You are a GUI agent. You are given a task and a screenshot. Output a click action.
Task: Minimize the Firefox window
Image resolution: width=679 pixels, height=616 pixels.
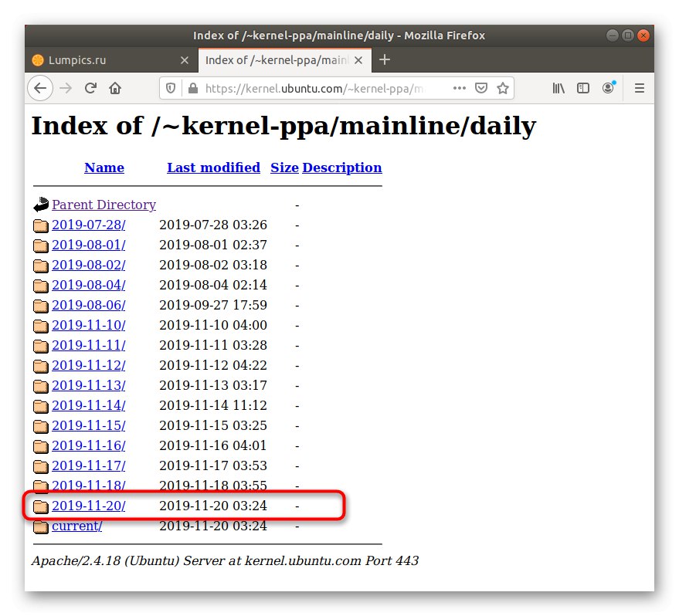[x=613, y=36]
